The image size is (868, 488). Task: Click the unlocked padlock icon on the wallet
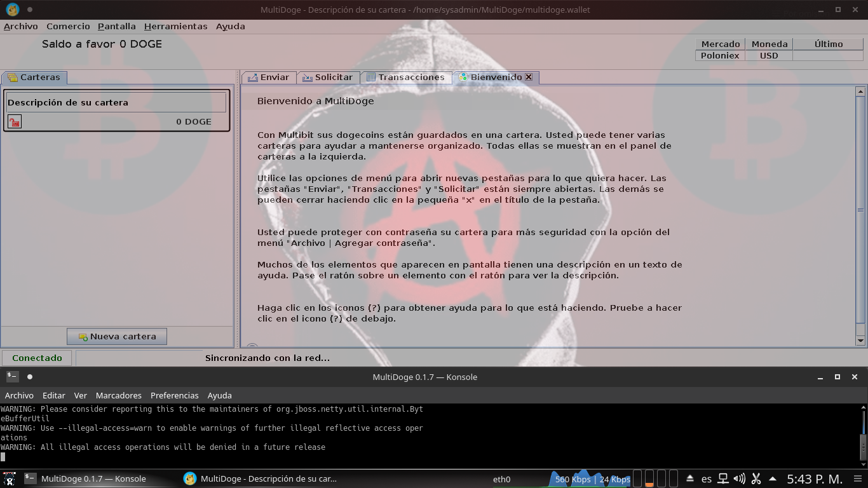point(14,121)
